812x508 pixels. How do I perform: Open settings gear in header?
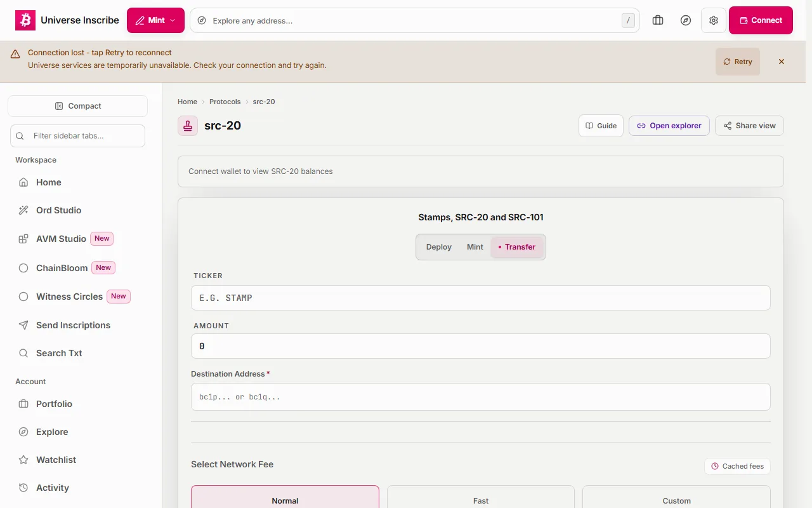point(714,20)
